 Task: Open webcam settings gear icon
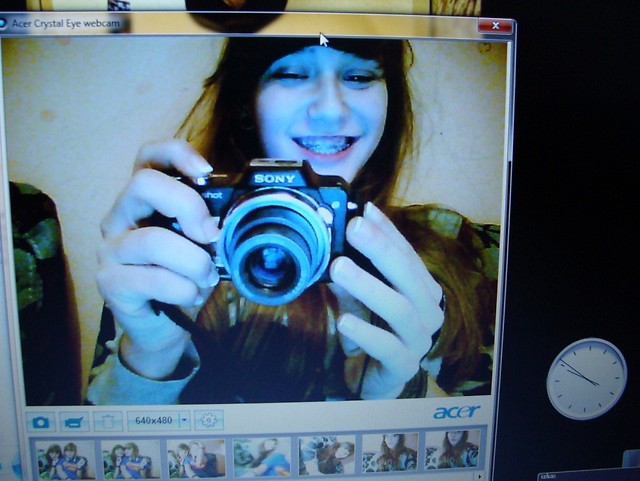point(209,420)
